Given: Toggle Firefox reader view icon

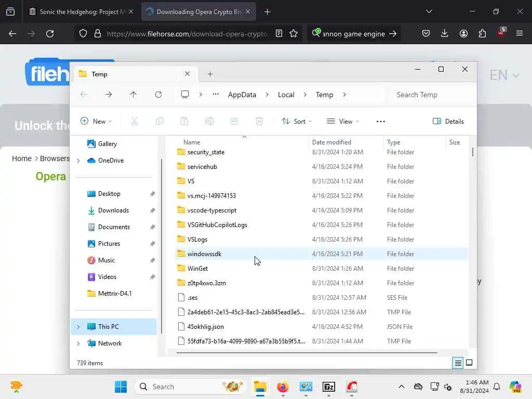Looking at the screenshot, I should 279,33.
